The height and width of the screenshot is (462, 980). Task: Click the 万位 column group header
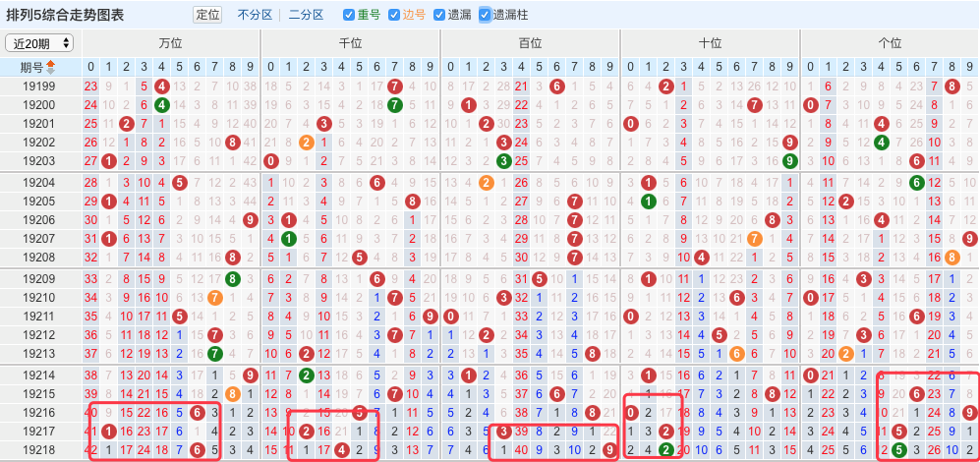[x=170, y=43]
